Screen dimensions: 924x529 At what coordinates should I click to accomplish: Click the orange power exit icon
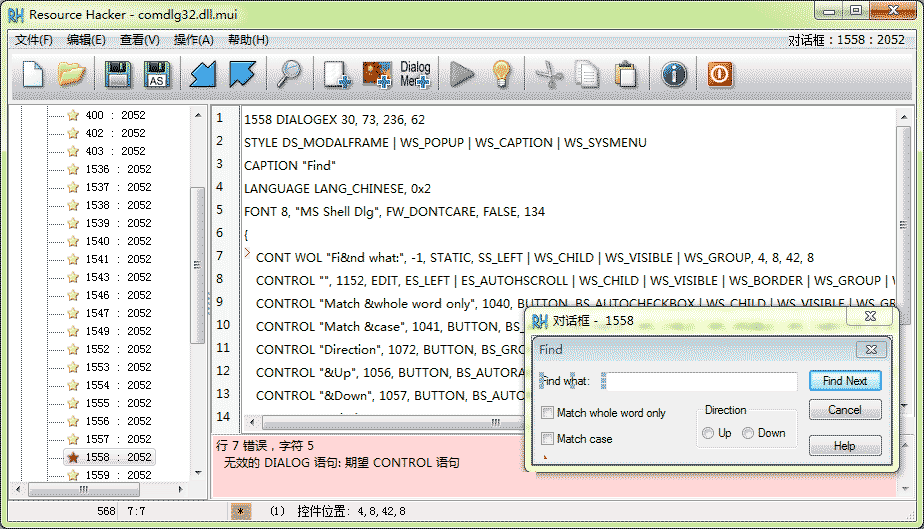(x=719, y=74)
